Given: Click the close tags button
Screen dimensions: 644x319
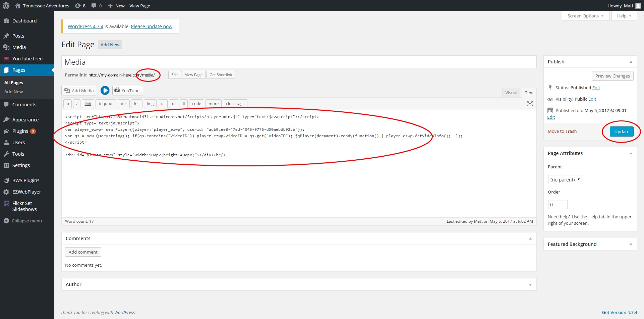Looking at the screenshot, I should point(235,104).
